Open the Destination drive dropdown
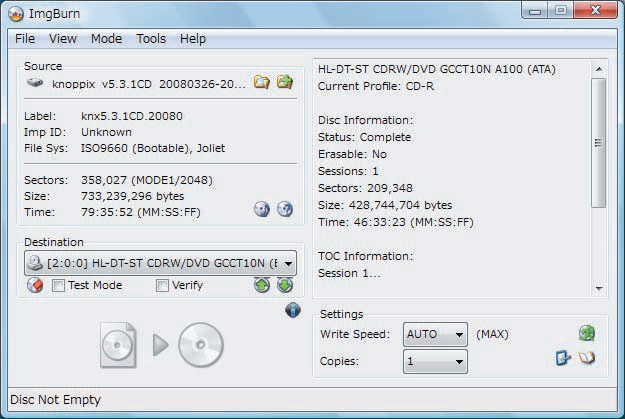 (160, 263)
